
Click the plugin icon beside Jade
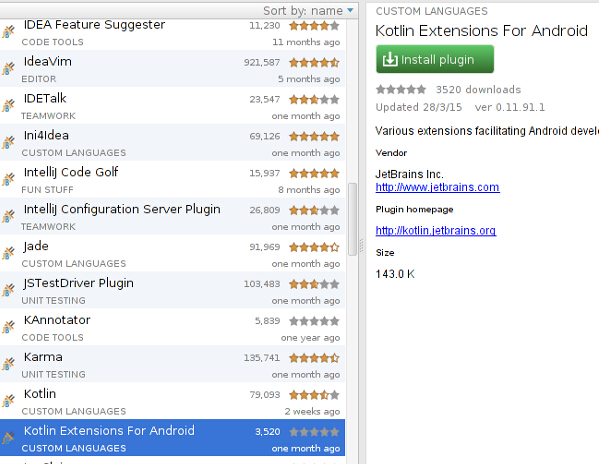click(x=8, y=253)
